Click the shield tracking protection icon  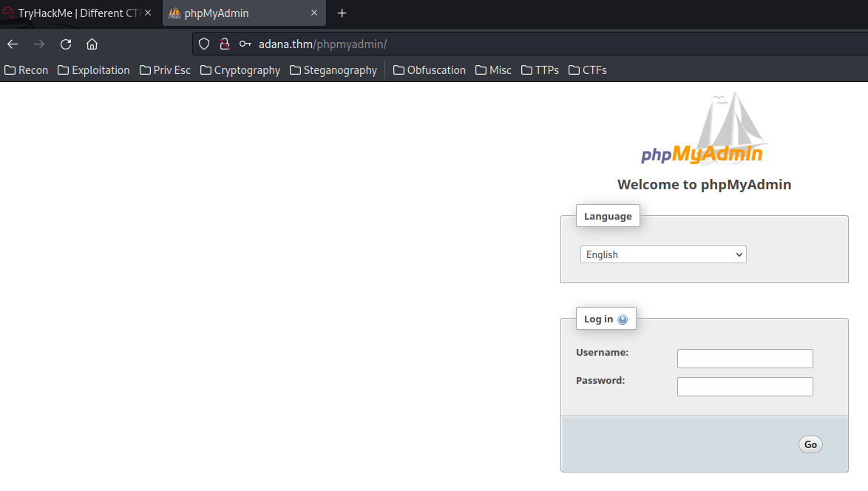click(x=204, y=44)
